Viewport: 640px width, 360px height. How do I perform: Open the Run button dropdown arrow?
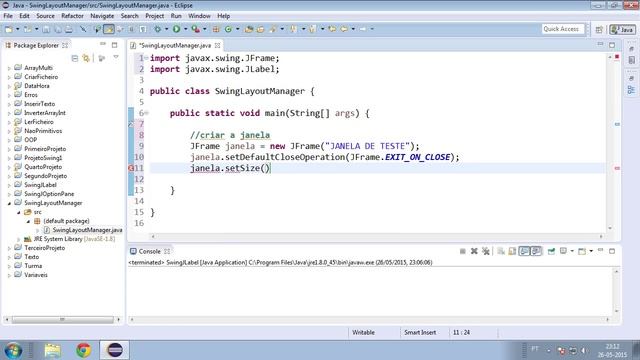[x=185, y=29]
